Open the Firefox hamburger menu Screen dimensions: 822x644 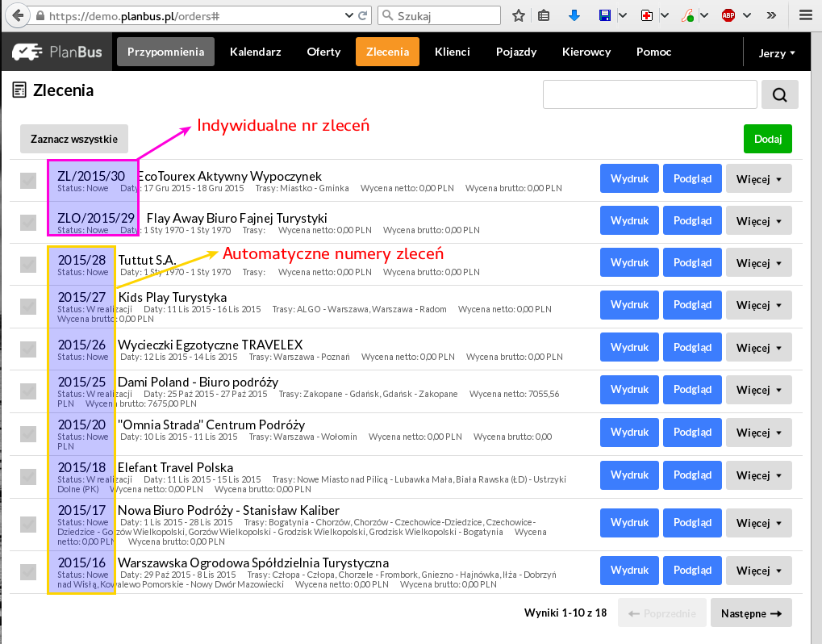click(x=804, y=15)
